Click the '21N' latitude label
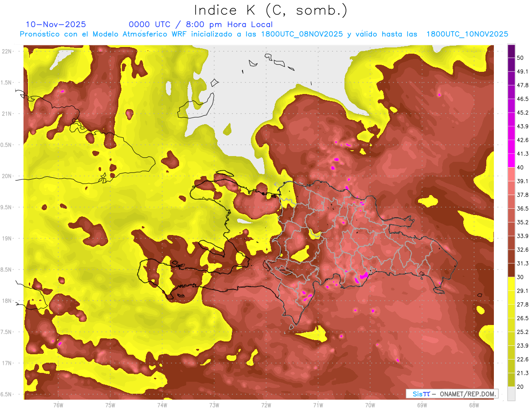532x411 pixels. click(x=7, y=114)
